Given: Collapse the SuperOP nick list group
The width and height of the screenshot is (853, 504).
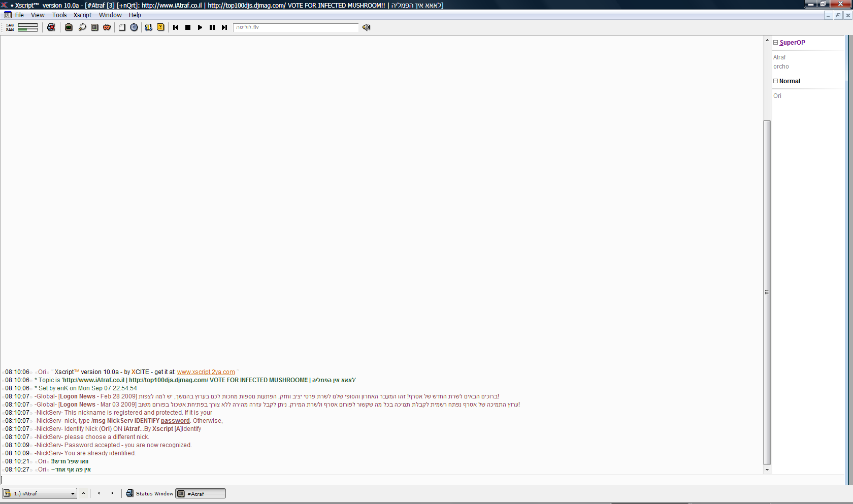Looking at the screenshot, I should pos(775,43).
